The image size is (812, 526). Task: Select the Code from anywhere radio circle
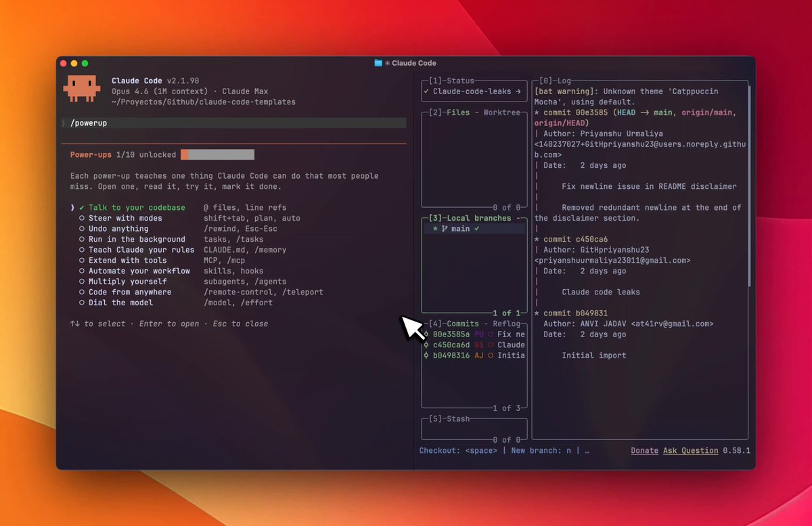[81, 292]
